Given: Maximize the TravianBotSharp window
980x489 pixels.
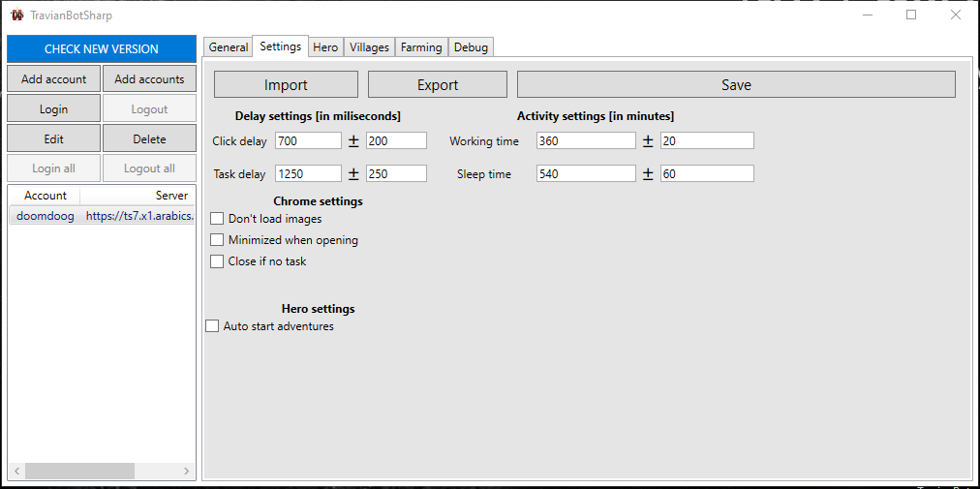Looking at the screenshot, I should (x=911, y=15).
